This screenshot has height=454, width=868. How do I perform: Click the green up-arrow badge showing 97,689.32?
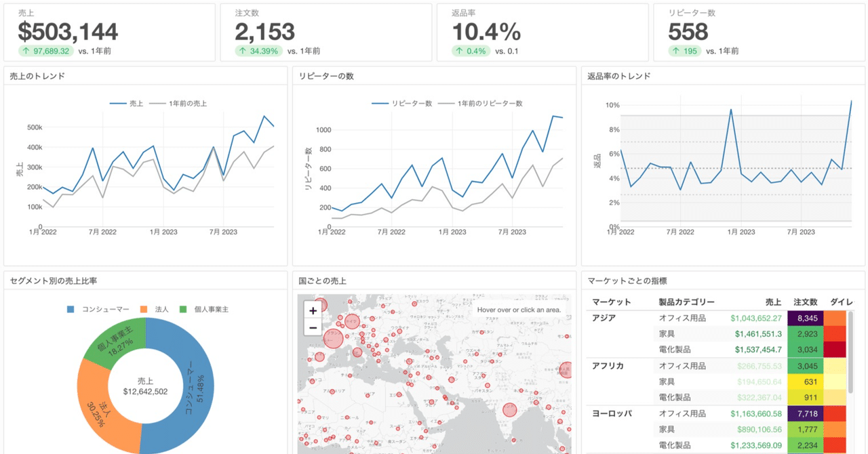point(46,51)
